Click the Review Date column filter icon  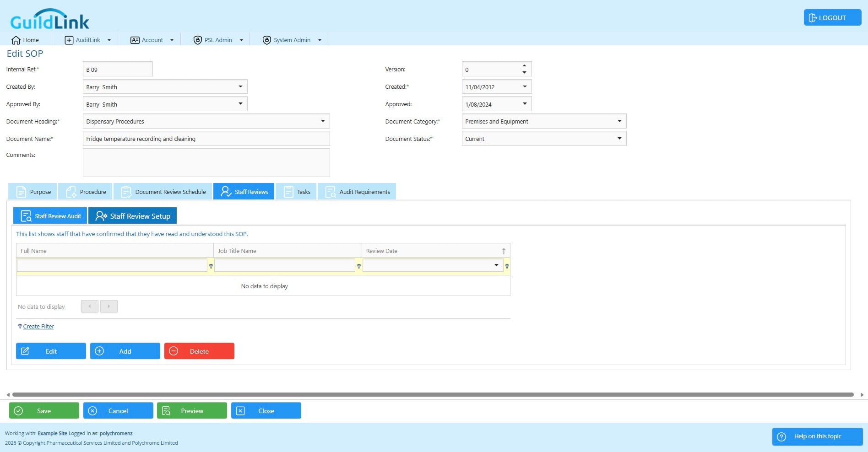507,266
